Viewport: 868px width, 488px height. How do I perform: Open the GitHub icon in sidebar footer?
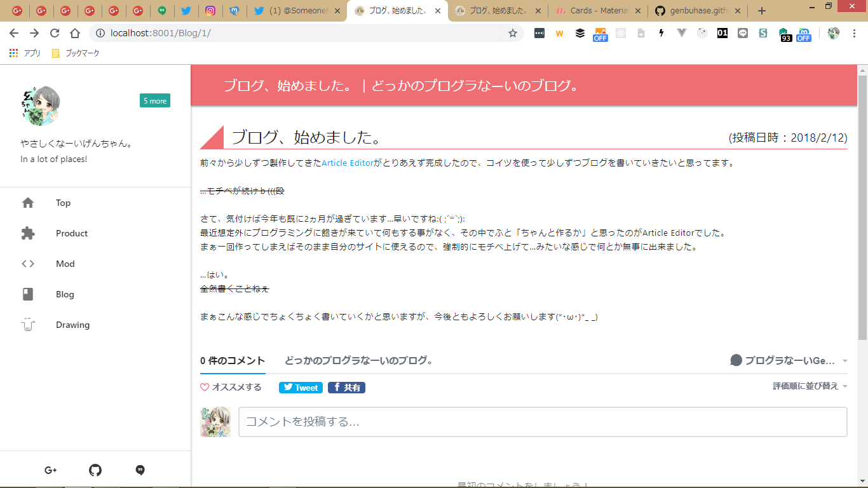coord(95,470)
